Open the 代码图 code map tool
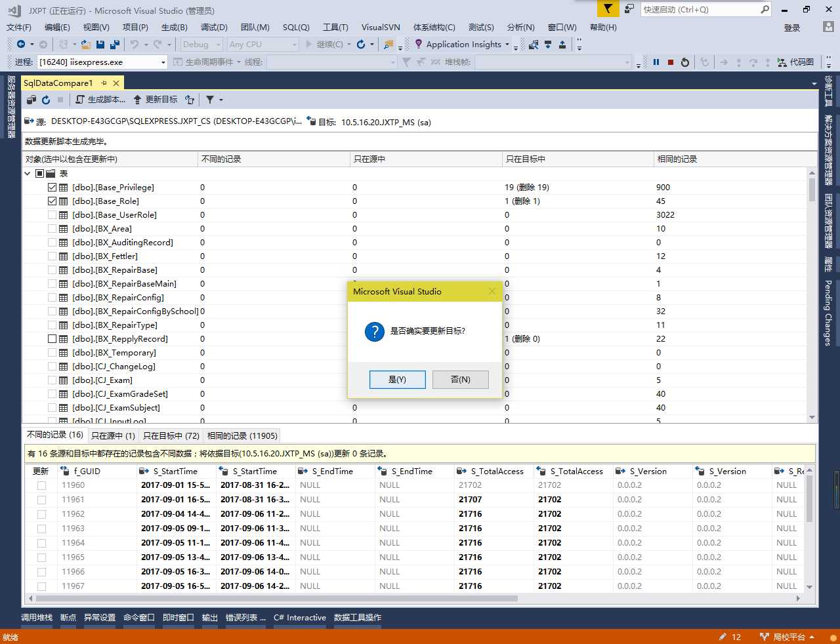The image size is (840, 644). pos(795,62)
